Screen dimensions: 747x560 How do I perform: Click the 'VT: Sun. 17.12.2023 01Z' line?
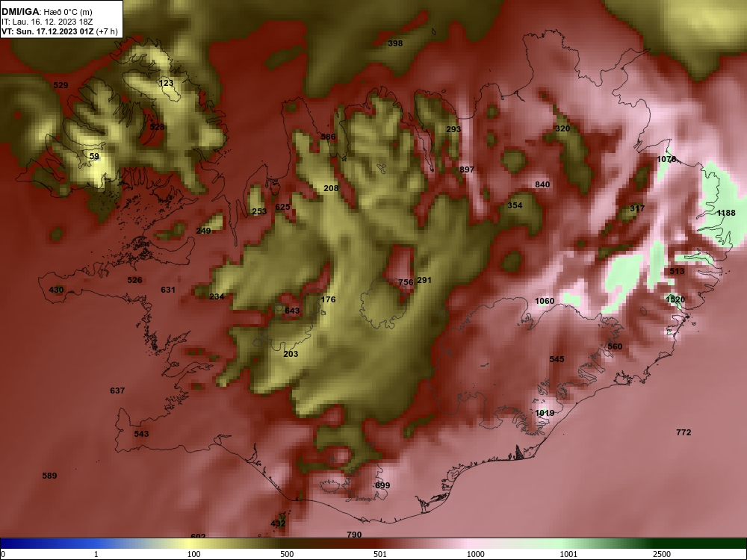tap(47, 31)
